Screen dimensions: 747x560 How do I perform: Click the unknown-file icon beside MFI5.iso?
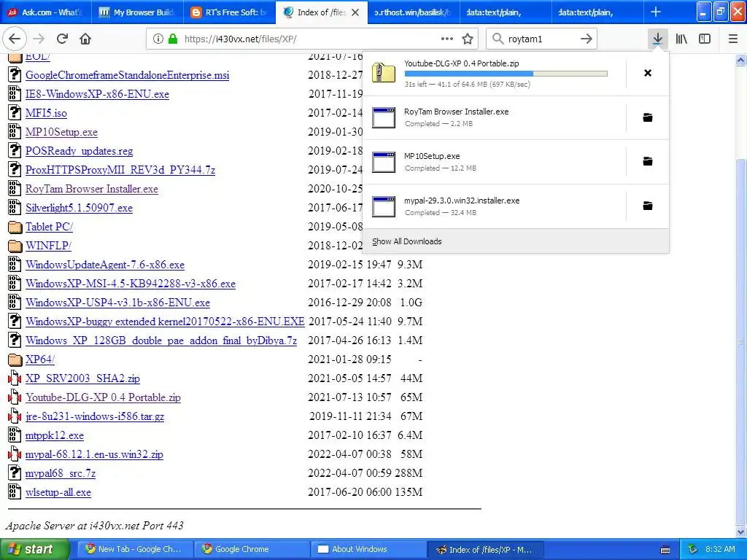pos(15,113)
